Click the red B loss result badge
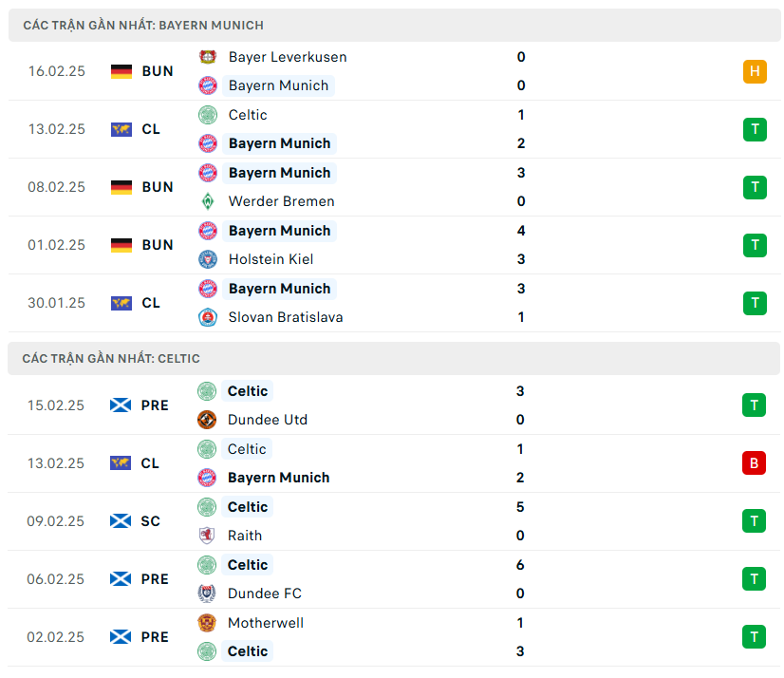 [x=754, y=463]
